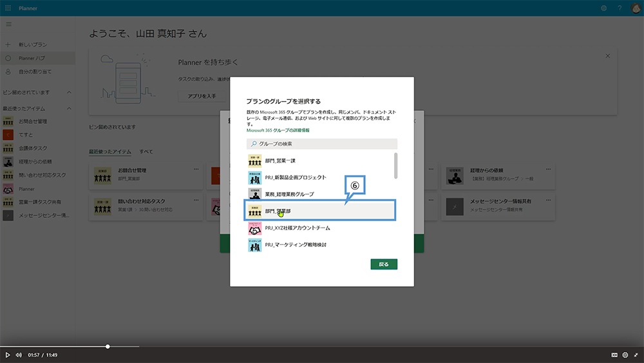644x363 pixels.
Task: Open メッセージセンター情報 plan in sidebar
Action: coord(37,215)
